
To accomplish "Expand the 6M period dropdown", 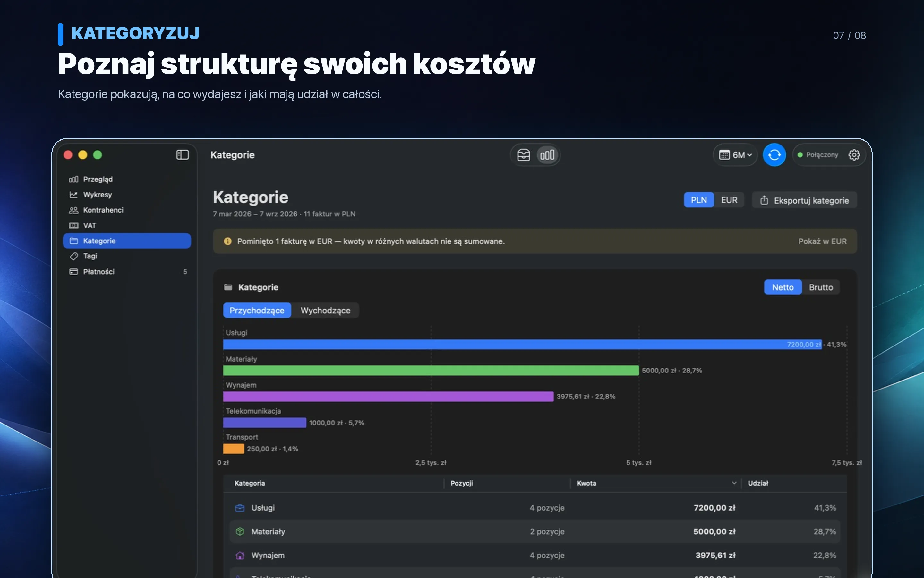I will tap(735, 155).
